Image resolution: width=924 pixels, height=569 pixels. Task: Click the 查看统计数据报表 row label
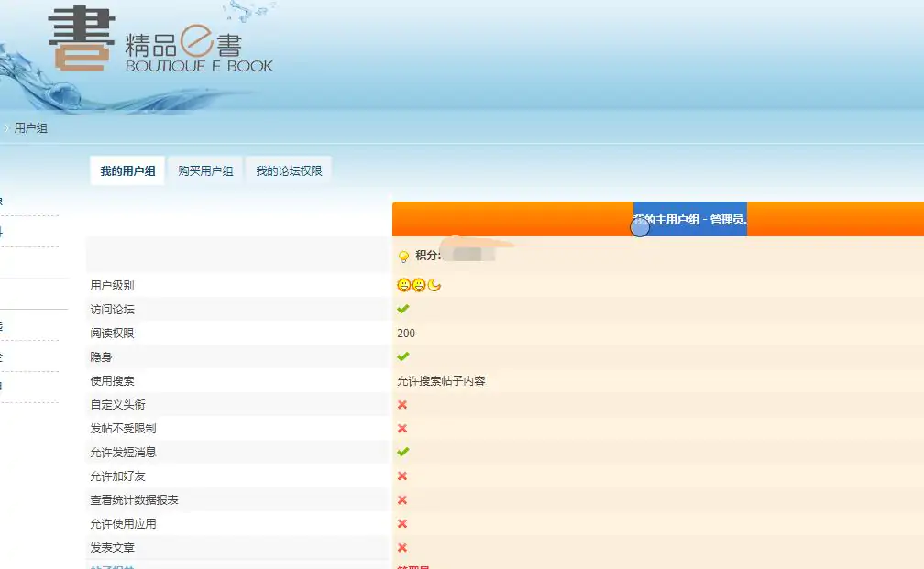tap(134, 500)
